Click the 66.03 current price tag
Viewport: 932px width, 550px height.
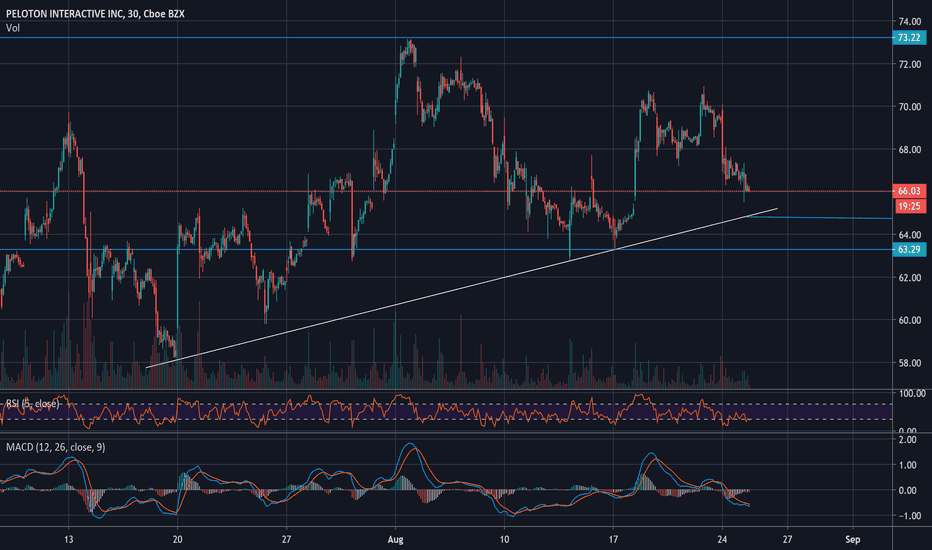point(909,191)
